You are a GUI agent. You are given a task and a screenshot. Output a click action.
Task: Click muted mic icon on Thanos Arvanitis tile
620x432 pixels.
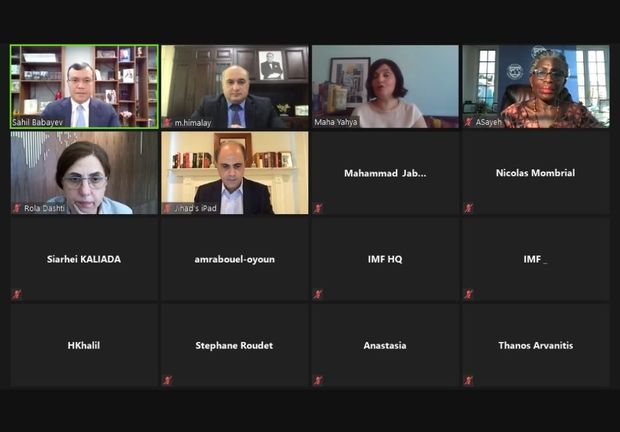[469, 380]
